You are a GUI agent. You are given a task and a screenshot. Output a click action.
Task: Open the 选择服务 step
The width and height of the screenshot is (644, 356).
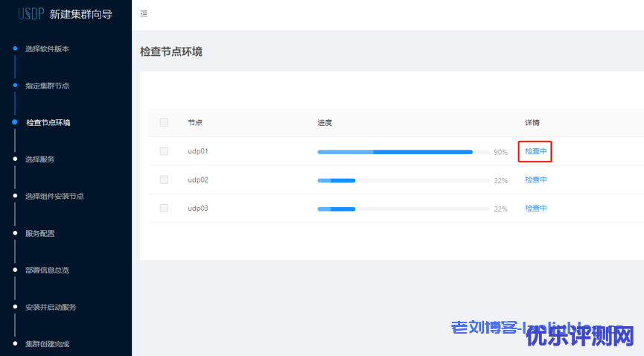[39, 159]
